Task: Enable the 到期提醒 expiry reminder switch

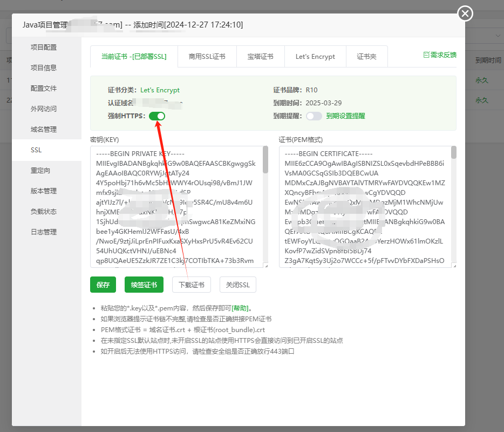Action: point(314,116)
